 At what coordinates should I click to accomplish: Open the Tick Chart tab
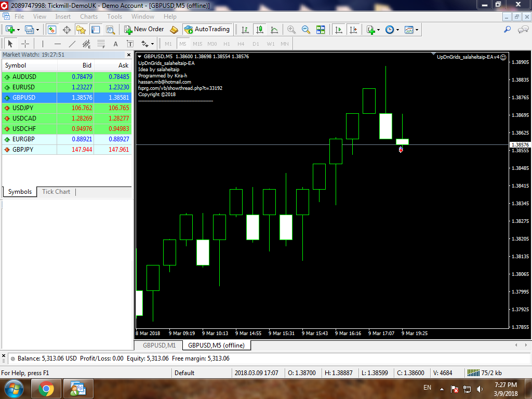tap(56, 192)
